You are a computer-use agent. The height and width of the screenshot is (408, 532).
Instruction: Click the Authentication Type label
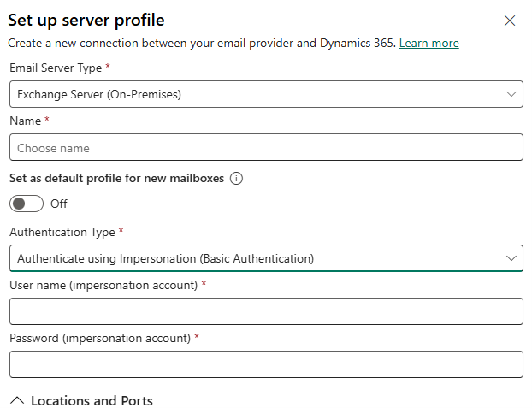(x=62, y=232)
